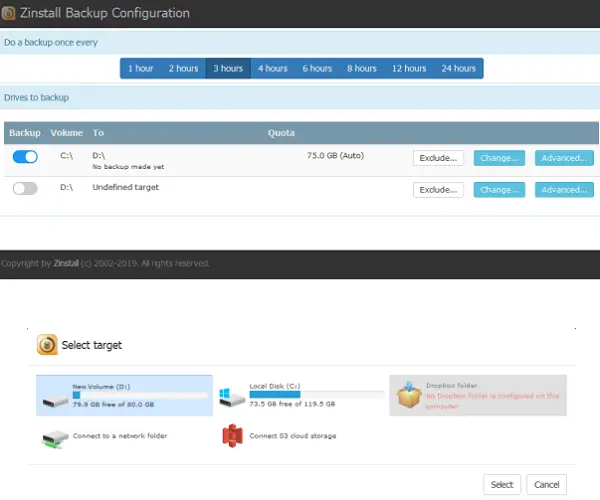Click the Undefined target text
Image resolution: width=600 pixels, height=500 pixels.
pos(126,187)
